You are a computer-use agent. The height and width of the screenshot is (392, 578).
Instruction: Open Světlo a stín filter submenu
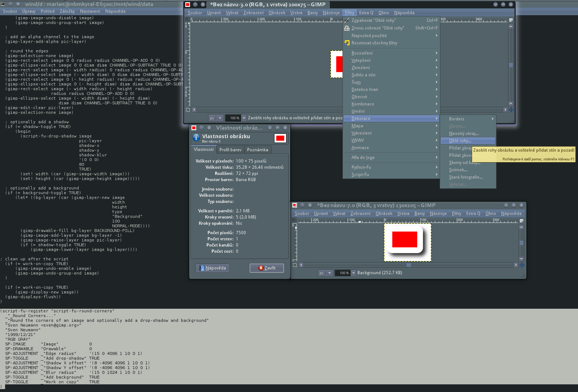(x=392, y=75)
